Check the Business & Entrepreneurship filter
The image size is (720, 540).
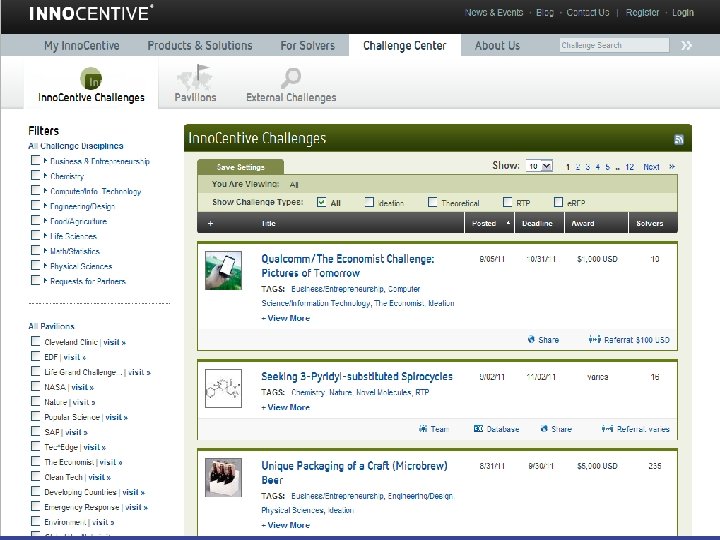[35, 160]
